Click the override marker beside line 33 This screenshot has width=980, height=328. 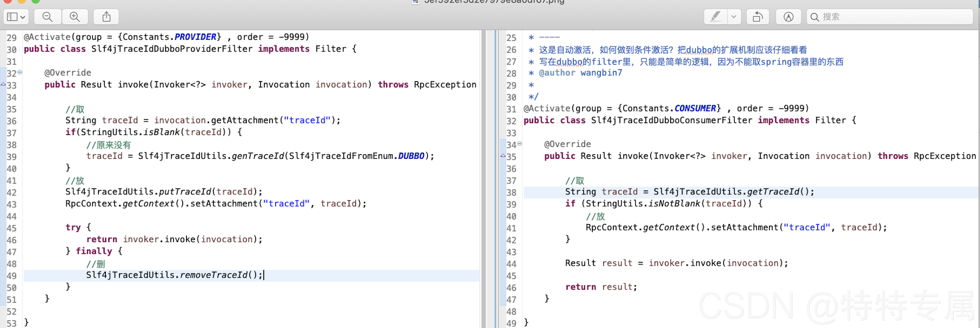(x=3, y=84)
